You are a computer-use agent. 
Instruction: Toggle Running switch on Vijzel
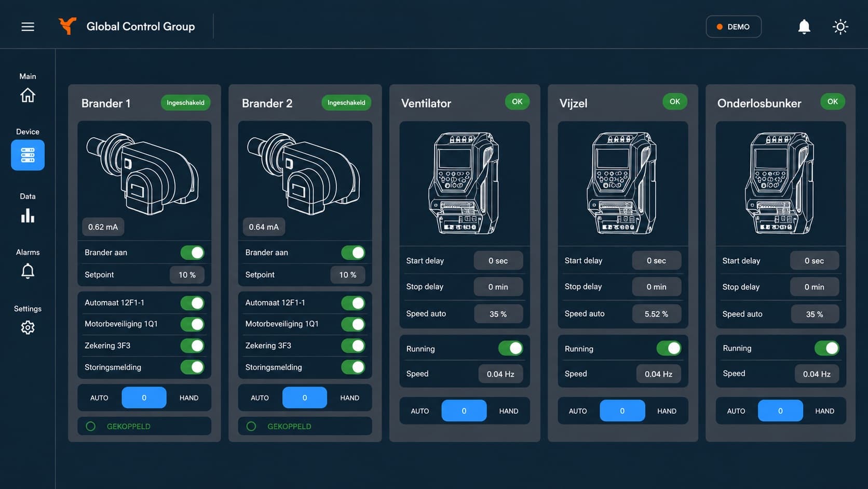point(669,348)
